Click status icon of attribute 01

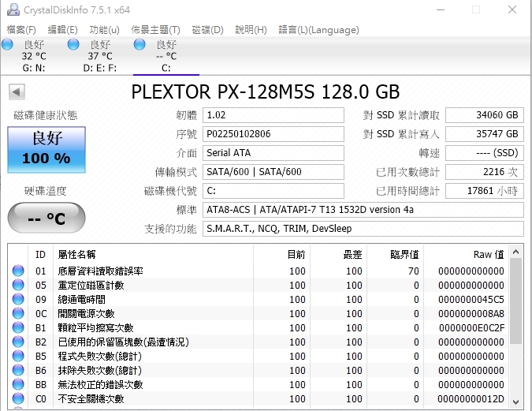point(18,271)
